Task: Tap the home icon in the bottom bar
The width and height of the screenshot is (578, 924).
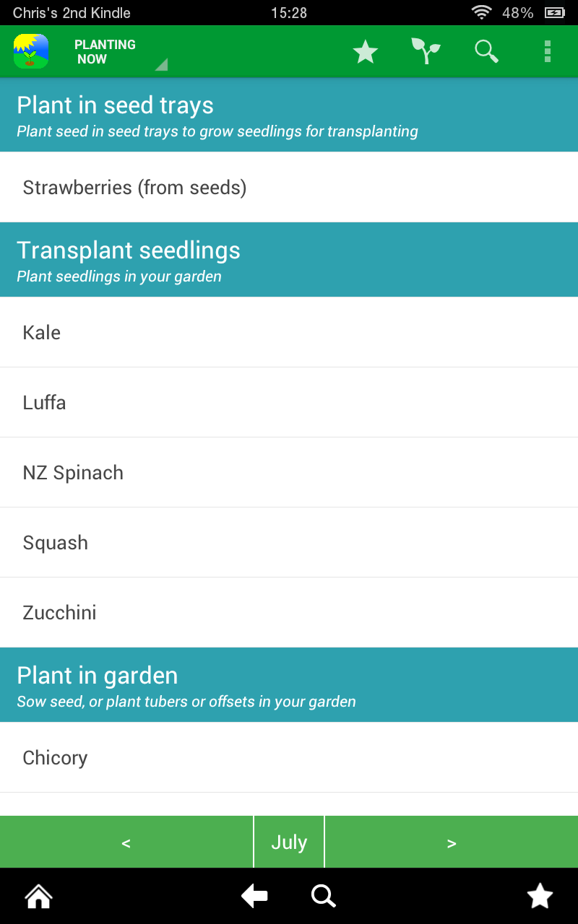Action: point(38,896)
